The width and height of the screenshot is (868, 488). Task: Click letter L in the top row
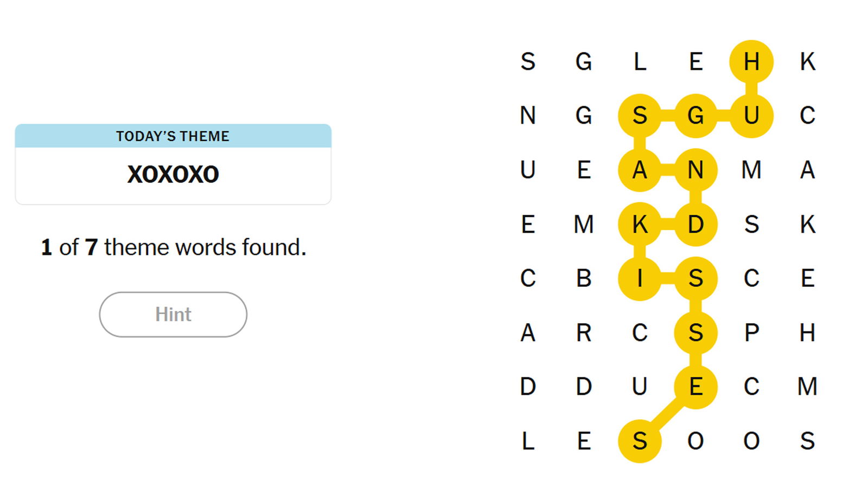pos(640,62)
